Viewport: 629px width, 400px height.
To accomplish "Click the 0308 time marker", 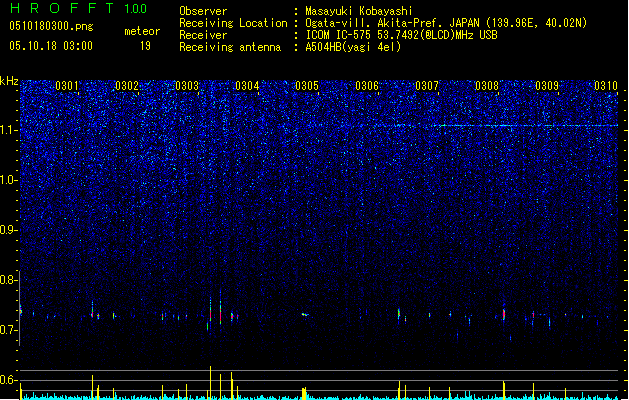I will click(487, 86).
